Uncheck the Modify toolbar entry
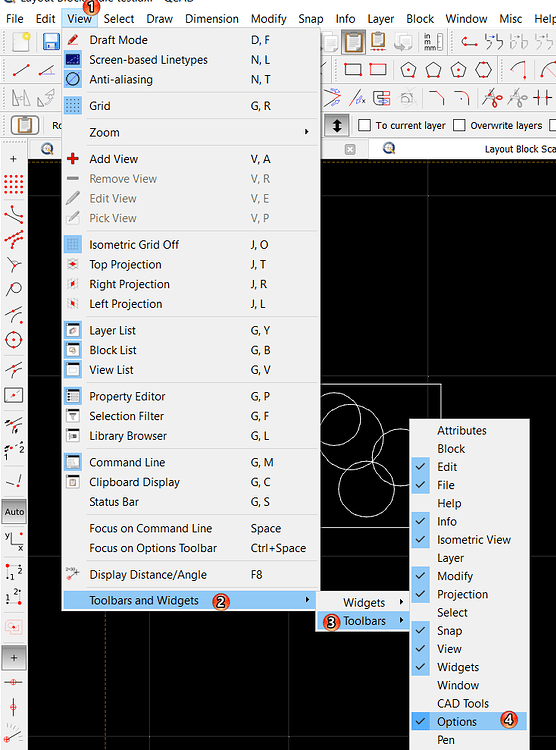This screenshot has height=750, width=556. [469, 576]
